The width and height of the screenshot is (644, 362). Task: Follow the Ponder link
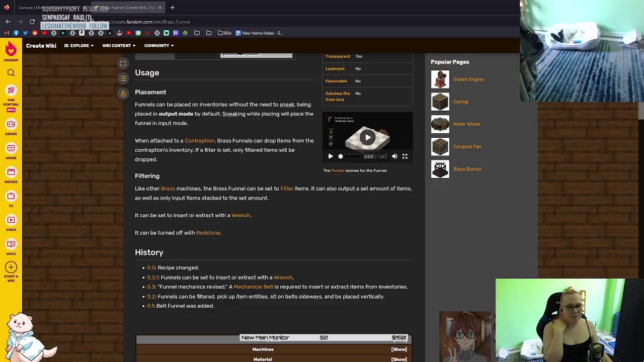(x=338, y=170)
